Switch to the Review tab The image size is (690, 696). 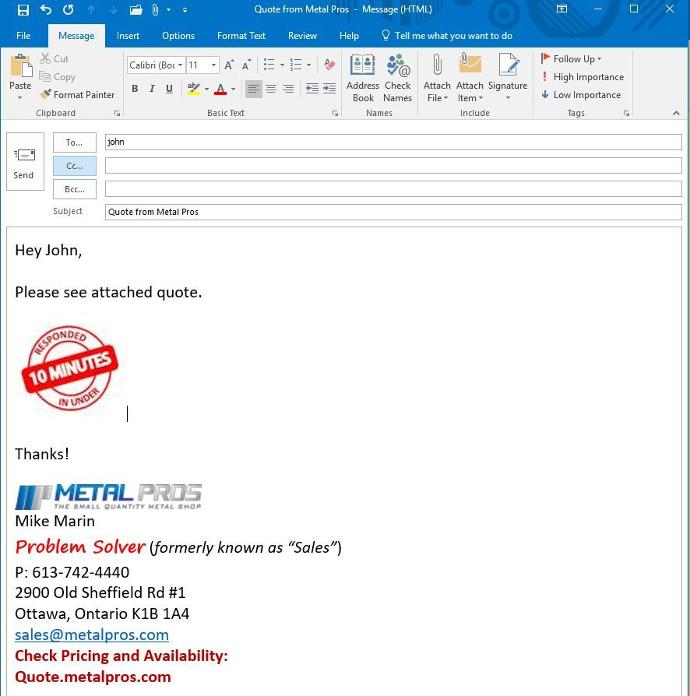[302, 36]
